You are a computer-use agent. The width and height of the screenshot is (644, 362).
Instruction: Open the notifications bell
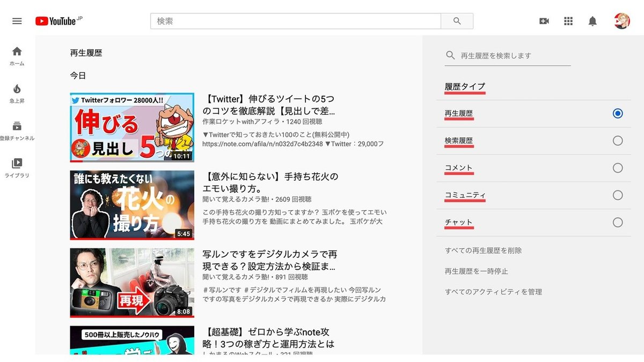(592, 21)
